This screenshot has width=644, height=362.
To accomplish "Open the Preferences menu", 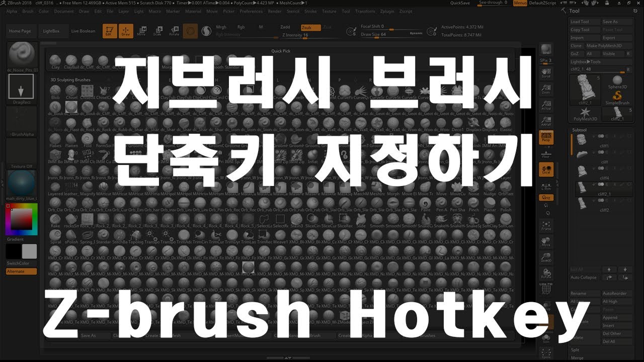I will coord(251,11).
